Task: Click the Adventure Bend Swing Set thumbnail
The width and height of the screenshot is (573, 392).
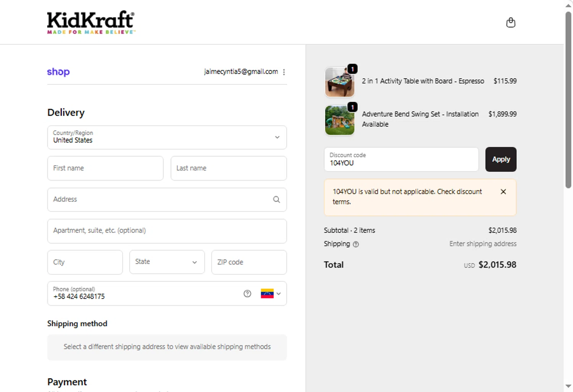Action: [x=340, y=120]
